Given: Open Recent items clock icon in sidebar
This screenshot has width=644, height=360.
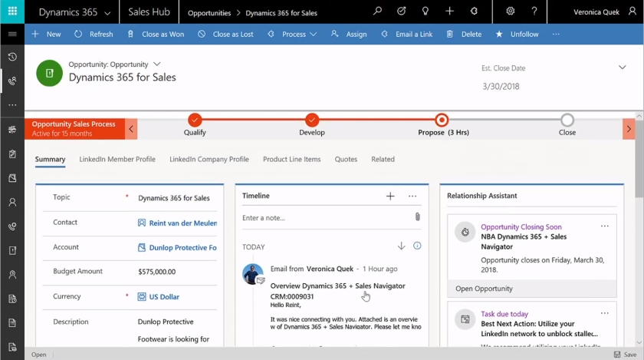Looking at the screenshot, I should pos(12,57).
